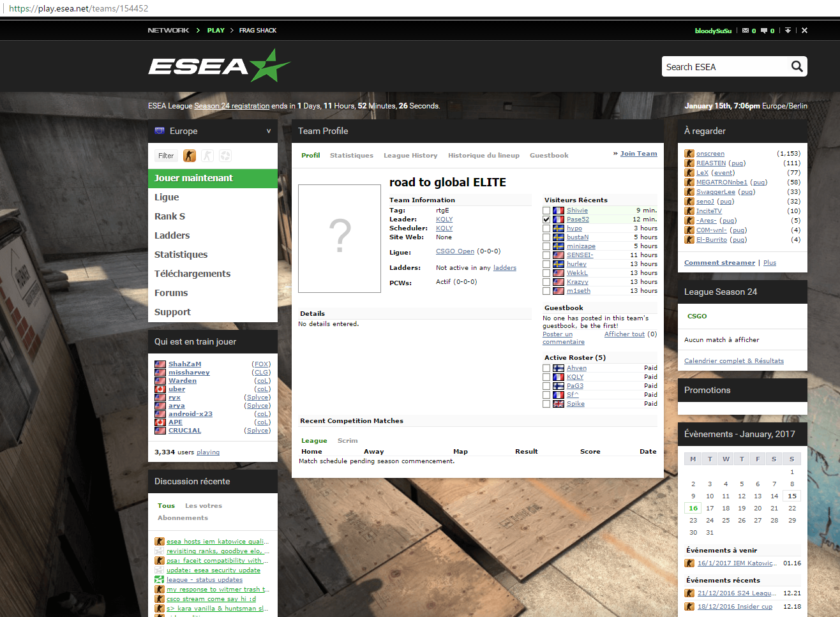Switch to the Statistiques tab

352,156
